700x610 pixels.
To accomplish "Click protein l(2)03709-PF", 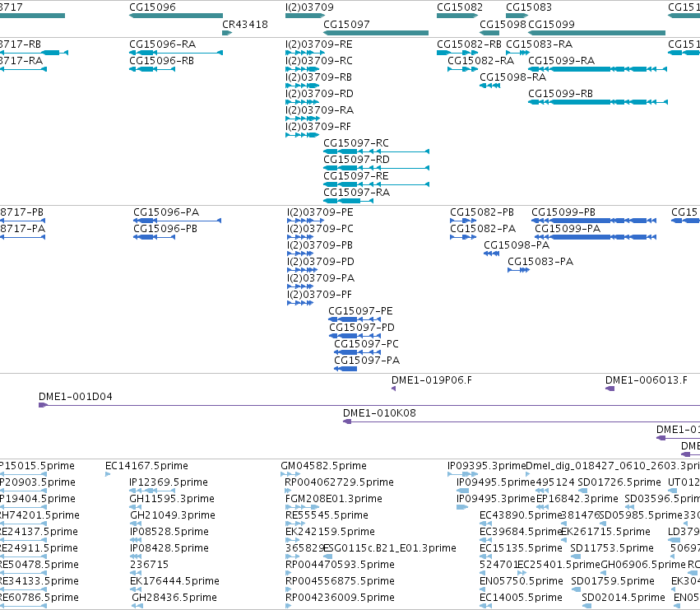I will 320,295.
